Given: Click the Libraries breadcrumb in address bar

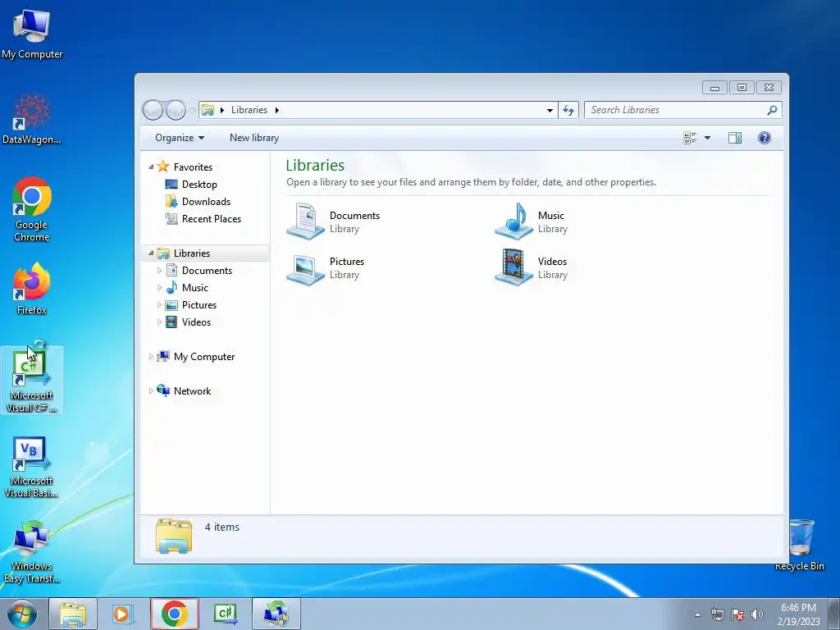Looking at the screenshot, I should pyautogui.click(x=249, y=110).
